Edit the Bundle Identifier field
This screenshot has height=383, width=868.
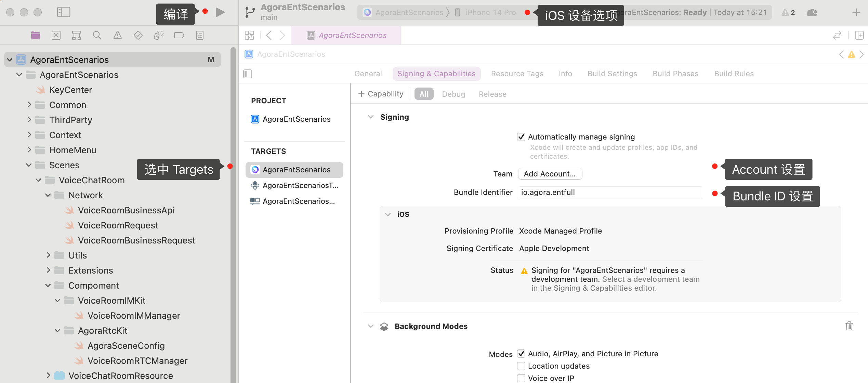click(610, 192)
